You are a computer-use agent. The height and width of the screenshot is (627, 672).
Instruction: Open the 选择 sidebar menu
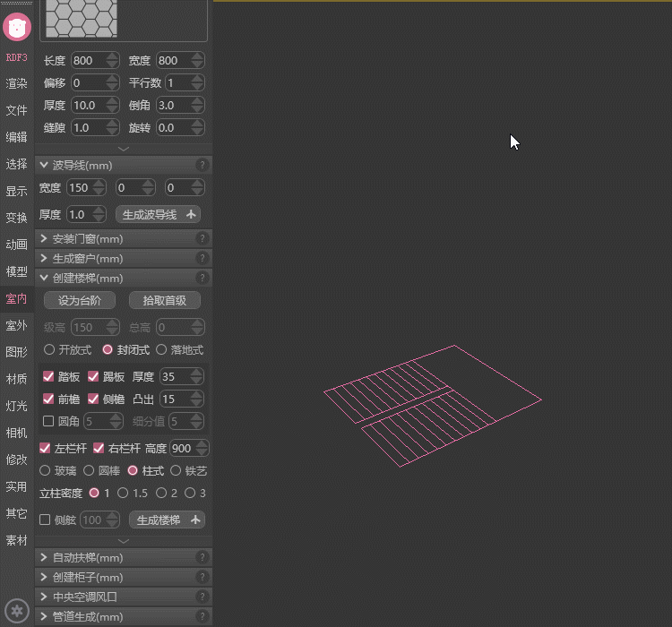click(17, 164)
